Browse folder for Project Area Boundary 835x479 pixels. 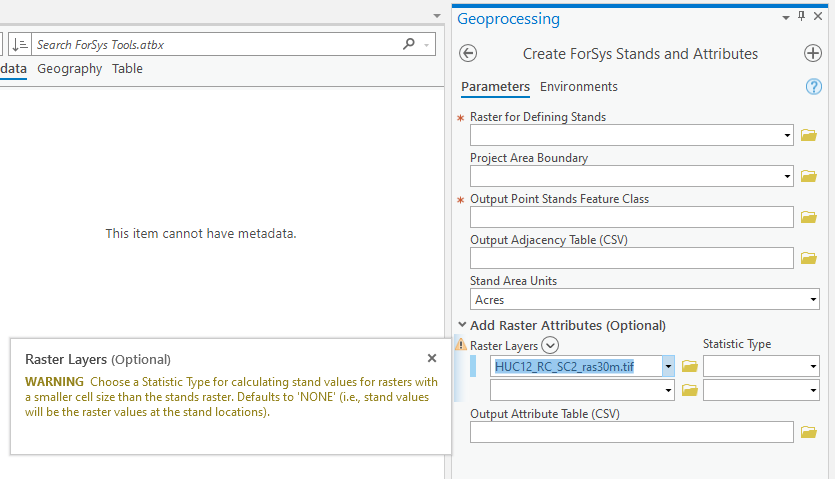[x=809, y=176]
